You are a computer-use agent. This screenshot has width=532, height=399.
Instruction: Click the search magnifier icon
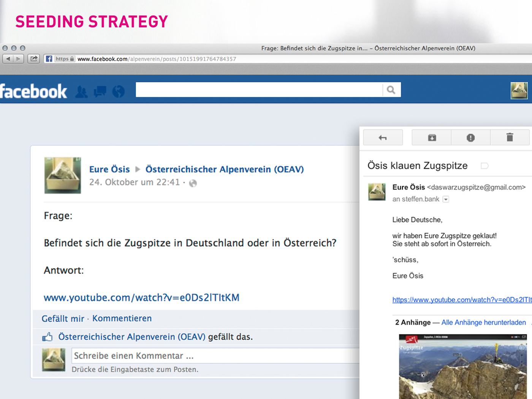coord(391,90)
